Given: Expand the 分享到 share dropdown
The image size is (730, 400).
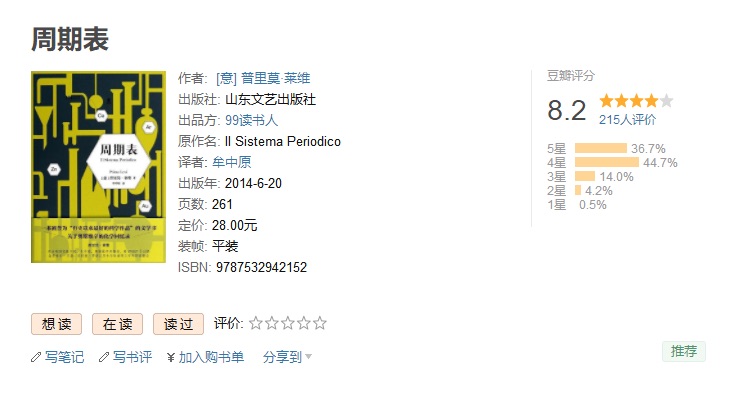Looking at the screenshot, I should pos(287,358).
